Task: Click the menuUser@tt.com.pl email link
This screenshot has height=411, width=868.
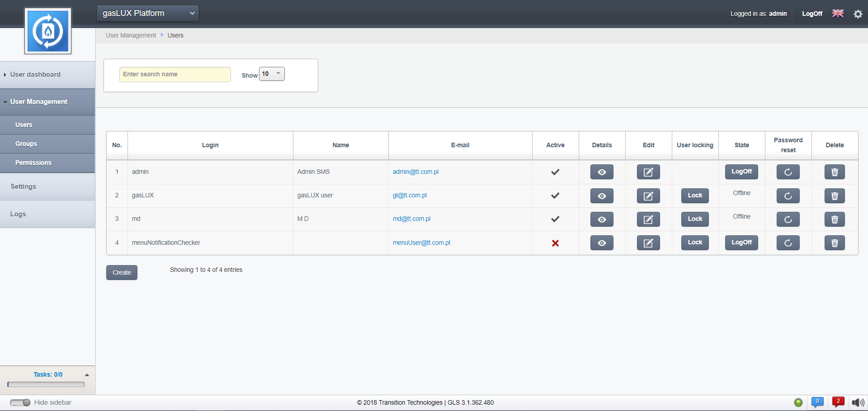Action: point(421,243)
